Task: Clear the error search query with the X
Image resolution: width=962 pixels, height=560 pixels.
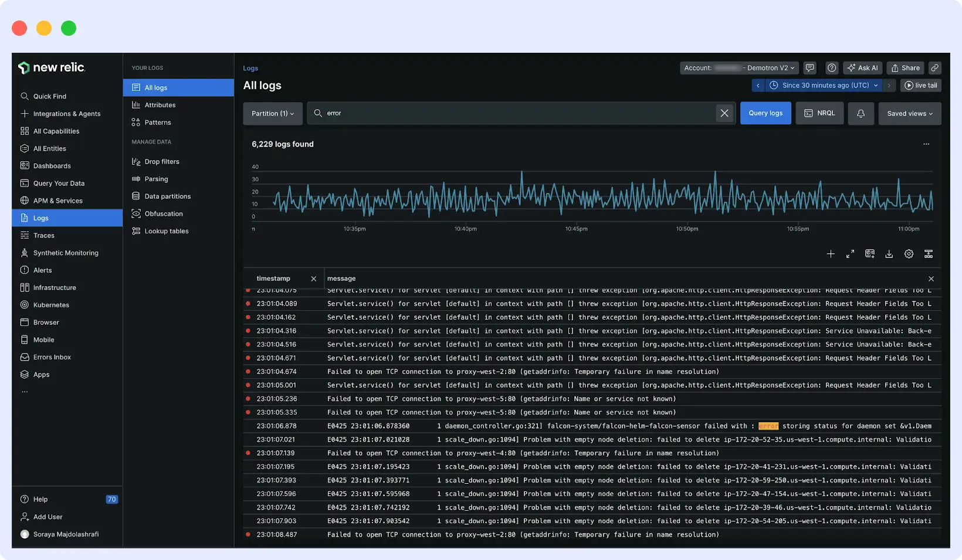Action: (x=724, y=113)
